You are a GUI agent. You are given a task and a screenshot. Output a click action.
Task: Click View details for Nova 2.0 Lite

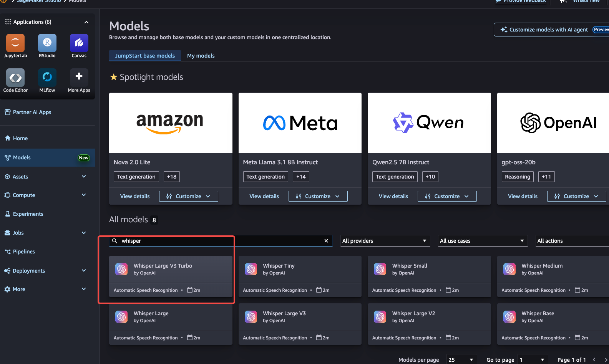(135, 196)
